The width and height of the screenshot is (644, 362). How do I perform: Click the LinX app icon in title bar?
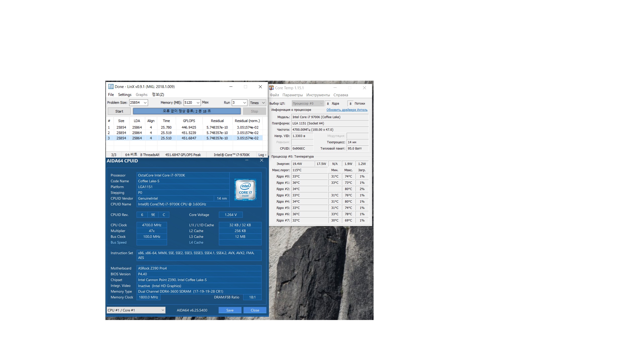pos(111,87)
